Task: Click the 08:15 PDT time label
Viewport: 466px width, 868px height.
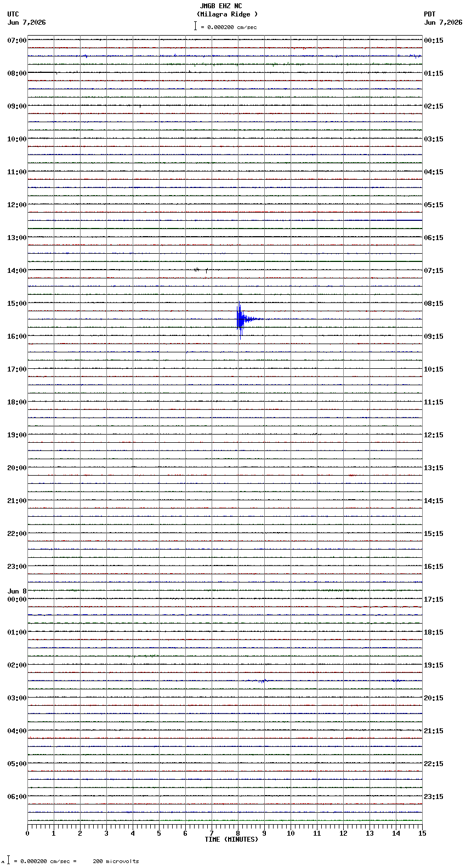Action: (x=434, y=304)
